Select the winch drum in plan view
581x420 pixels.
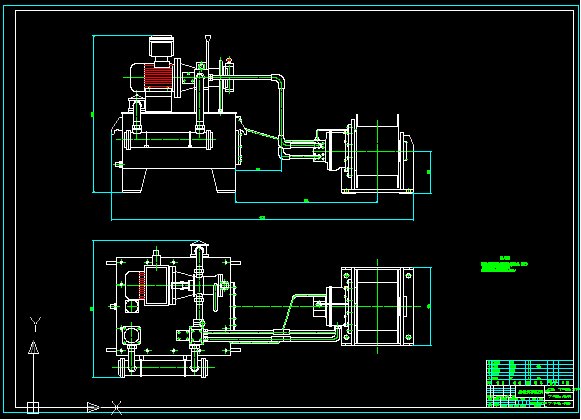click(377, 306)
